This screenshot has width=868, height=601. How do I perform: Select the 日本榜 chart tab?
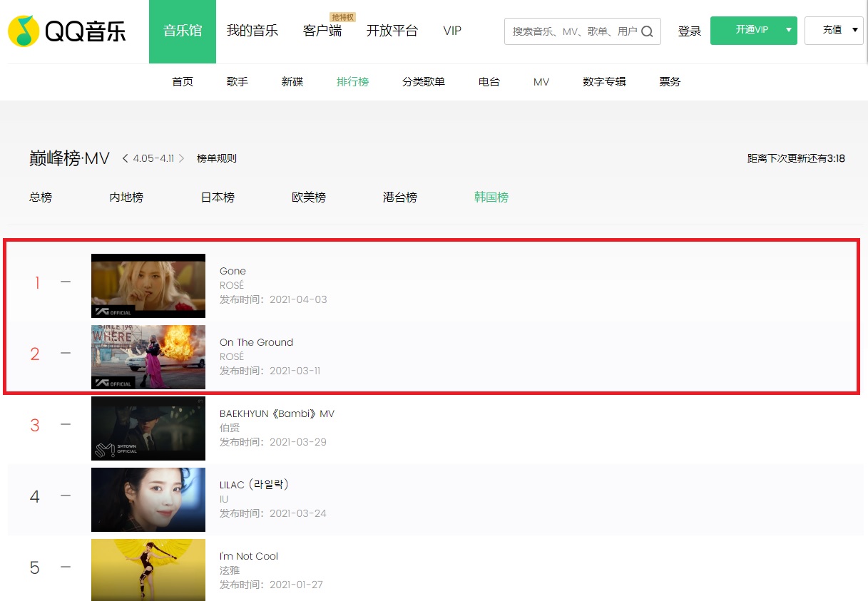click(218, 197)
